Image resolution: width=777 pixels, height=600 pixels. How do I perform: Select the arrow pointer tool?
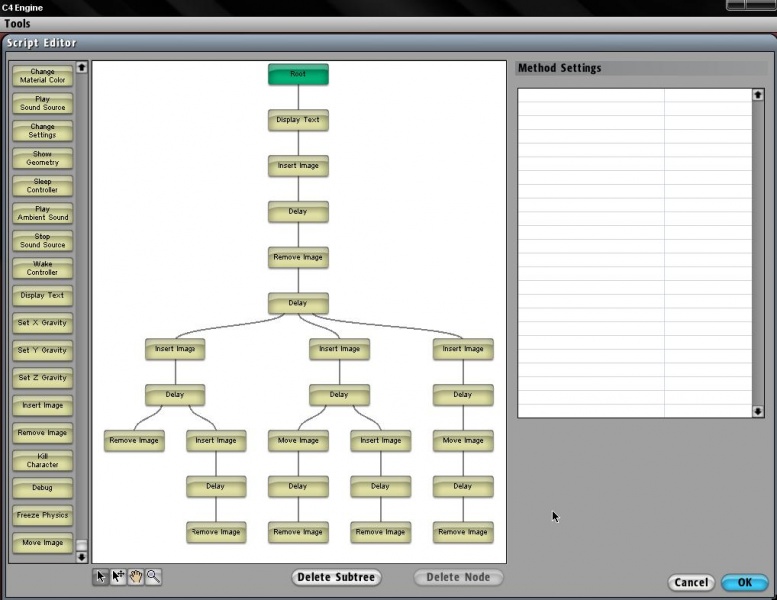[101, 577]
